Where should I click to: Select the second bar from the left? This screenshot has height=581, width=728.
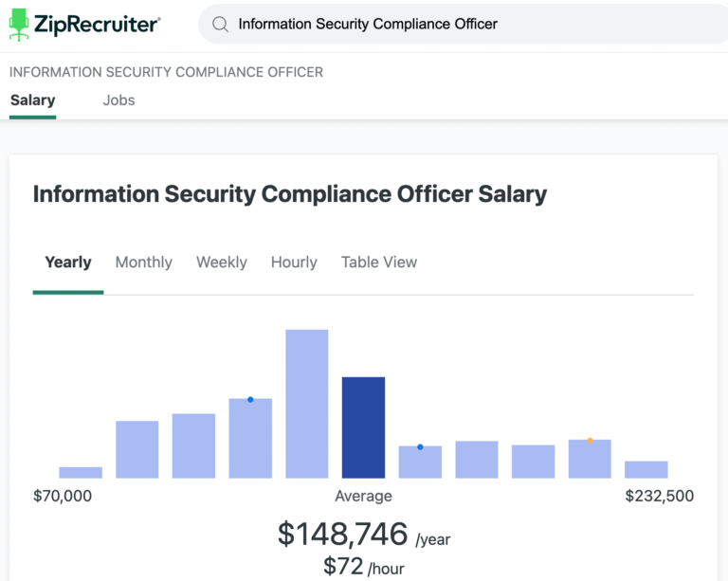point(136,449)
